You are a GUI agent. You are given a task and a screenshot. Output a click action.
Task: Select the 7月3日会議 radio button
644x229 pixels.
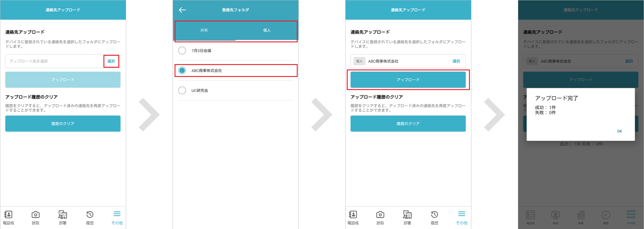click(x=182, y=50)
